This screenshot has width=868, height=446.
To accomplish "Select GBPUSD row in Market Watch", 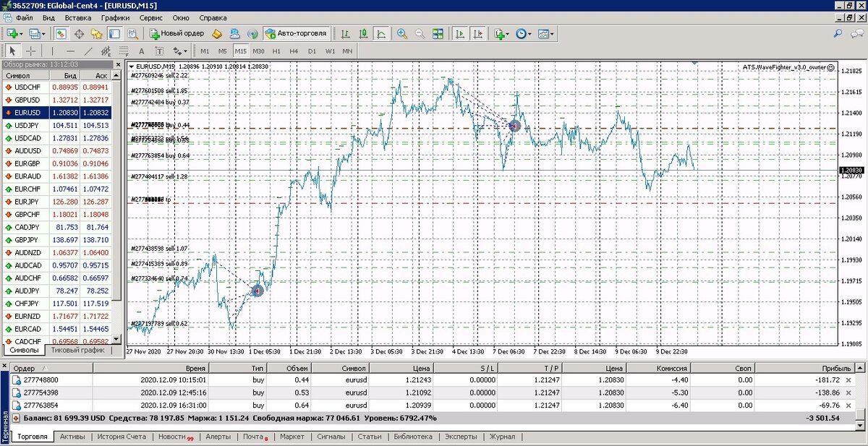I will [56, 100].
